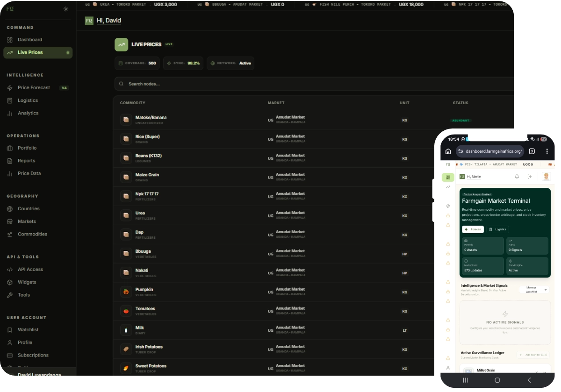Click Manage Watchlist on phone
Image resolution: width=561 pixels, height=392 pixels.
tap(534, 290)
